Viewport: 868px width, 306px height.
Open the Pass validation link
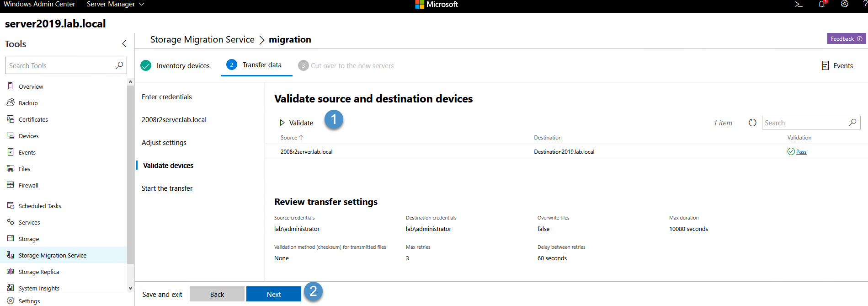point(801,152)
